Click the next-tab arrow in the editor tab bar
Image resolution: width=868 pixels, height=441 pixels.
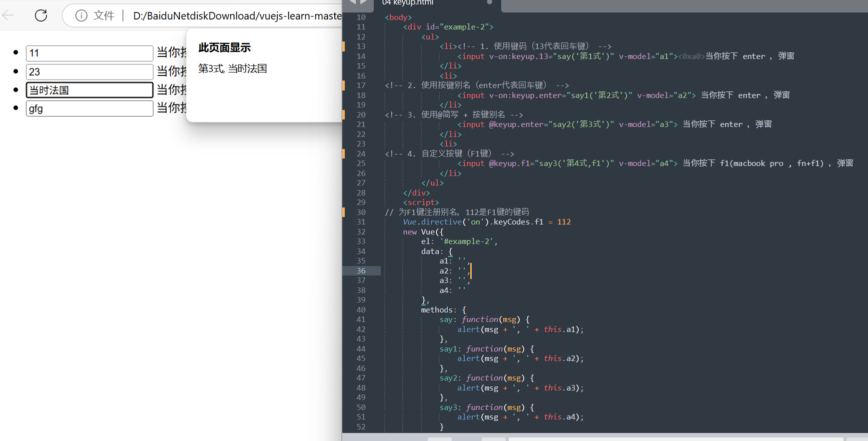coord(363,2)
